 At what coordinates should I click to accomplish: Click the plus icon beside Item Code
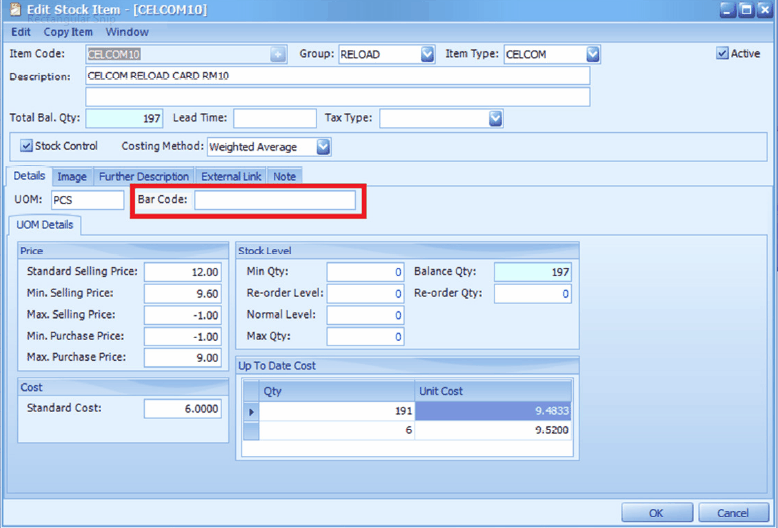click(278, 54)
